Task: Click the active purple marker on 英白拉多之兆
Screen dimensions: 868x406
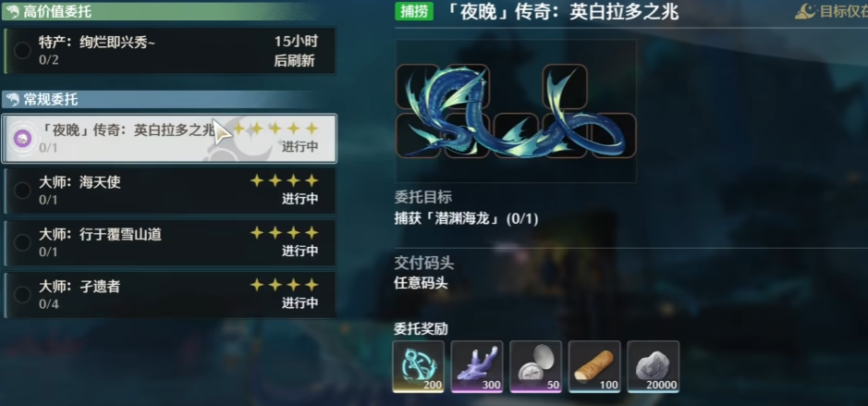Action: (22, 139)
